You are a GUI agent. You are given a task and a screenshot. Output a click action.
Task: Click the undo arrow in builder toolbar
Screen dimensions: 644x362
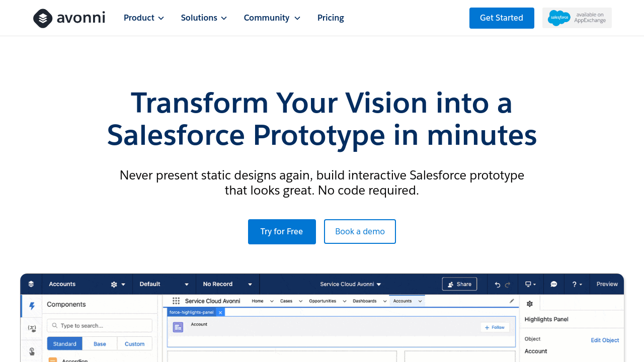(498, 285)
